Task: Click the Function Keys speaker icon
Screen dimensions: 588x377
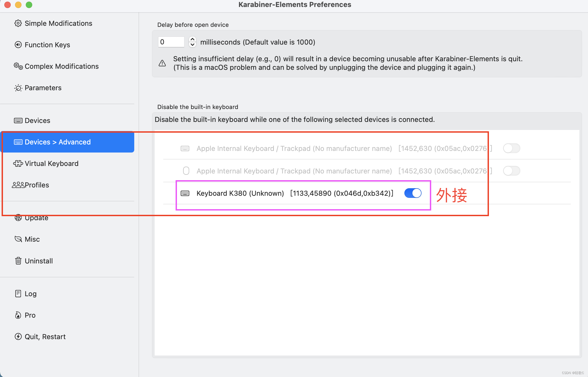Action: pyautogui.click(x=18, y=45)
